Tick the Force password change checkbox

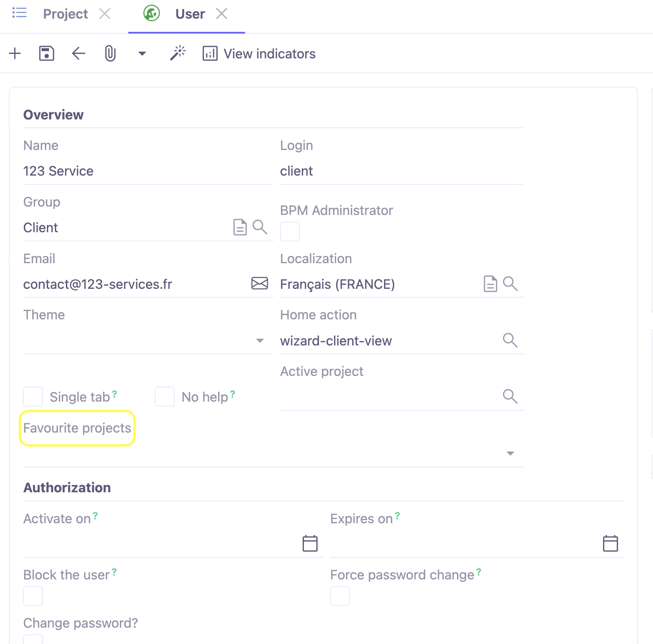tap(340, 596)
